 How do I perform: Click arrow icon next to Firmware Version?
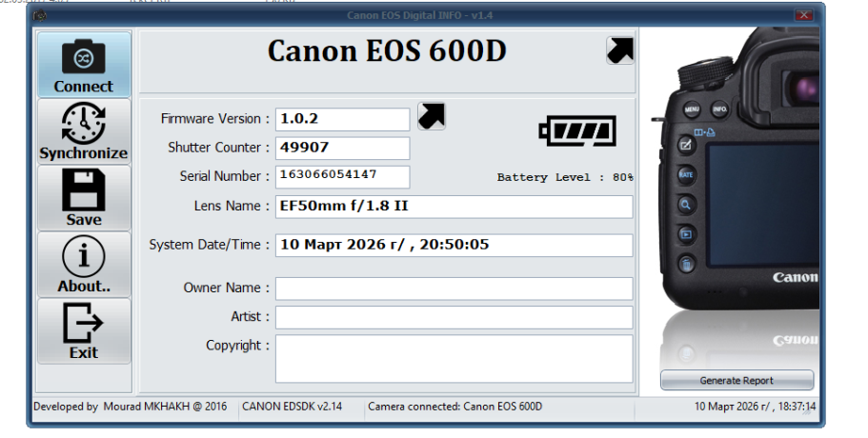tap(432, 117)
